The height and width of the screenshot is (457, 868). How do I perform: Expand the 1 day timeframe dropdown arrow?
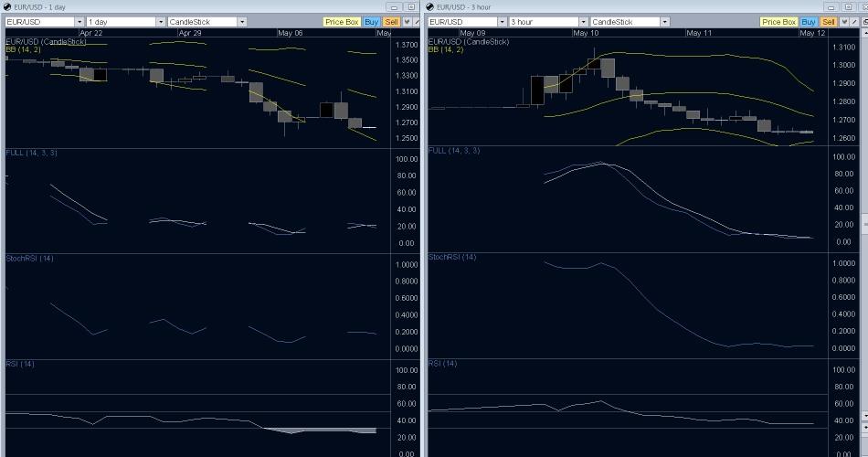161,22
